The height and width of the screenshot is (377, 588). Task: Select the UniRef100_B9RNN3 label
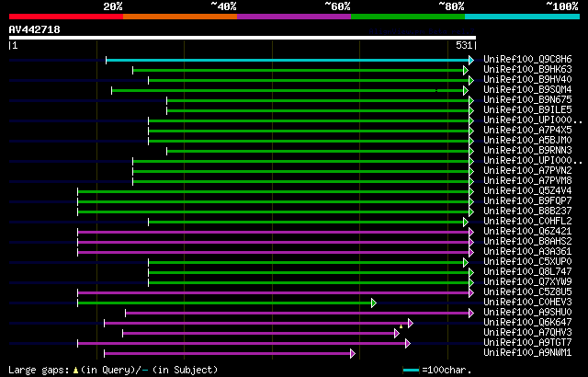(x=527, y=151)
